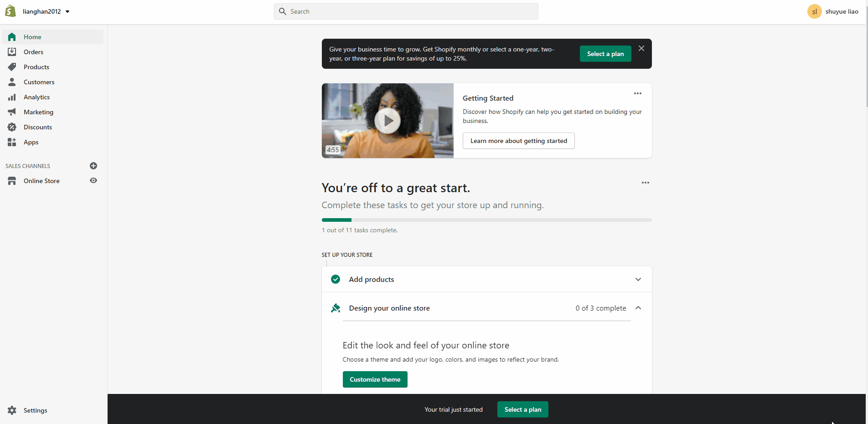Image resolution: width=868 pixels, height=424 pixels.
Task: Click into the Search field
Action: (406, 11)
